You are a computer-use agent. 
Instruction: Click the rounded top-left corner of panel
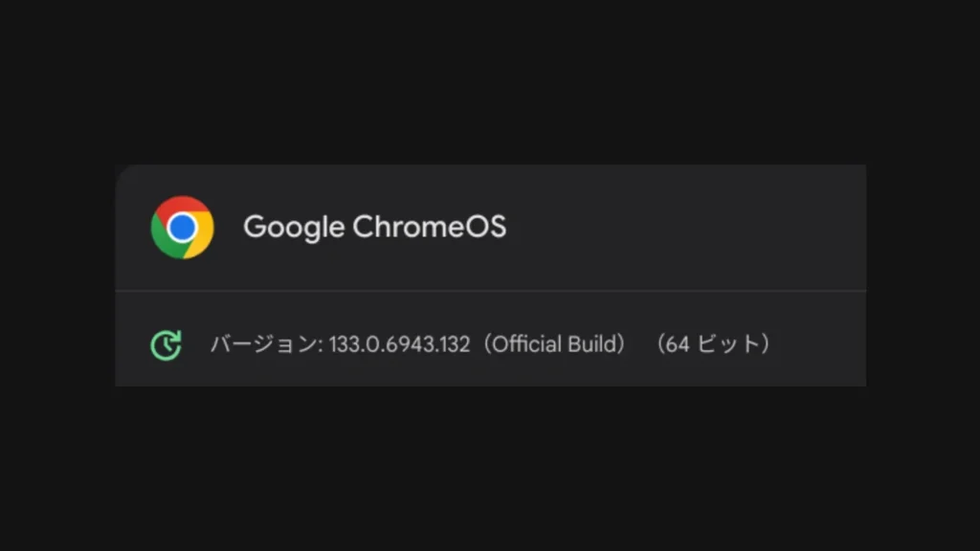[x=122, y=170]
